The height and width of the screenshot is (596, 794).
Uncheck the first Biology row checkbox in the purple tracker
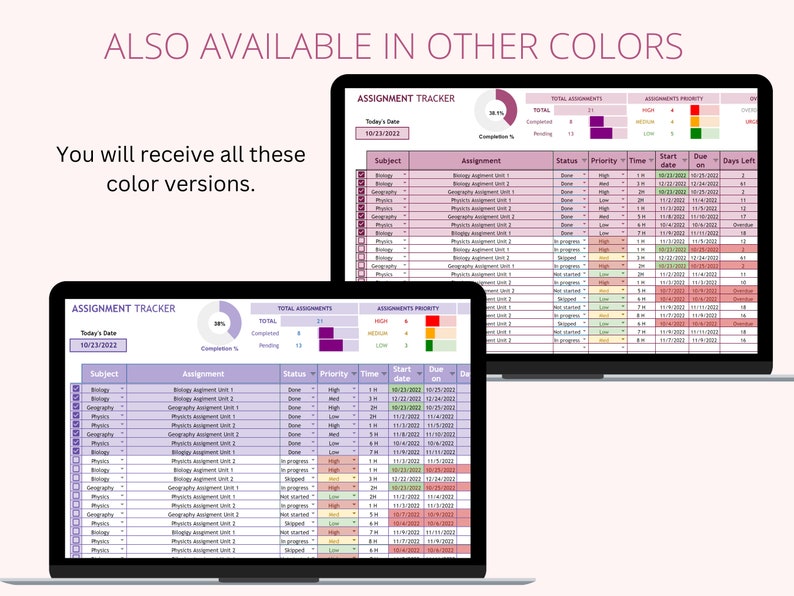click(76, 389)
